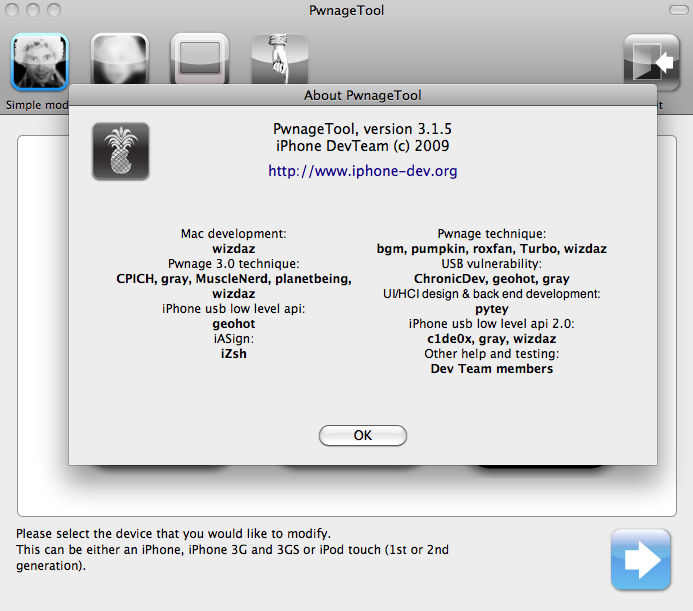Click 'iASign:' label

(x=233, y=339)
